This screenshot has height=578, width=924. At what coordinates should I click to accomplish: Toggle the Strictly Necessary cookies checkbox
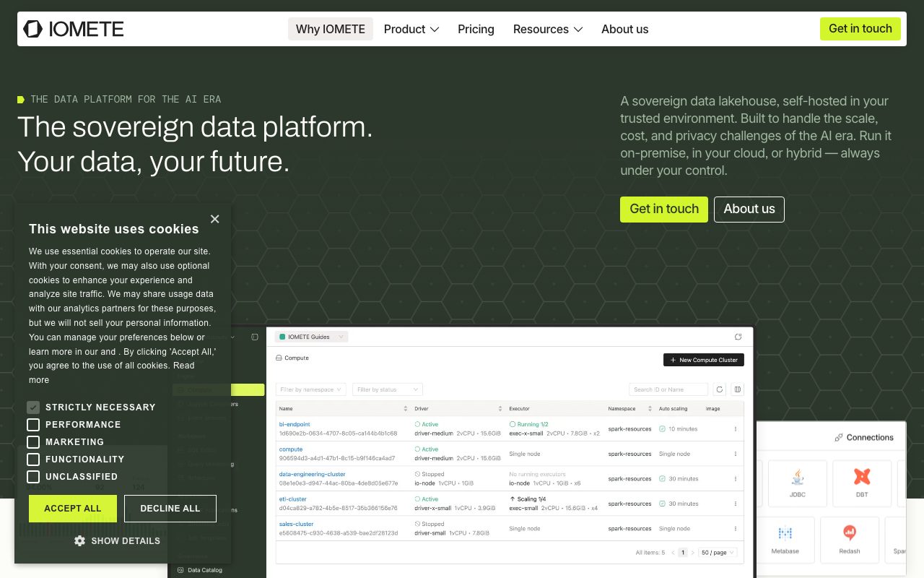click(x=33, y=407)
